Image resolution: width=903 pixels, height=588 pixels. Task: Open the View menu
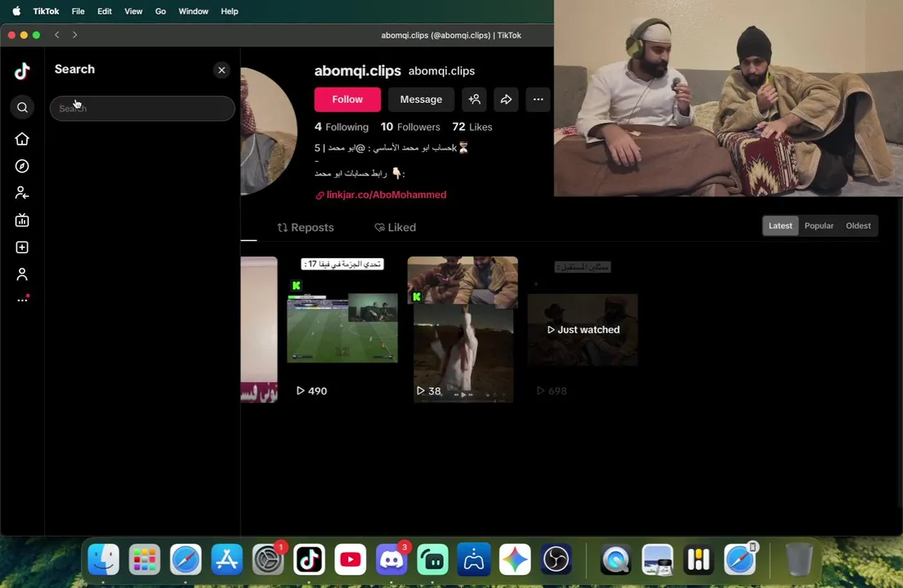coord(133,11)
